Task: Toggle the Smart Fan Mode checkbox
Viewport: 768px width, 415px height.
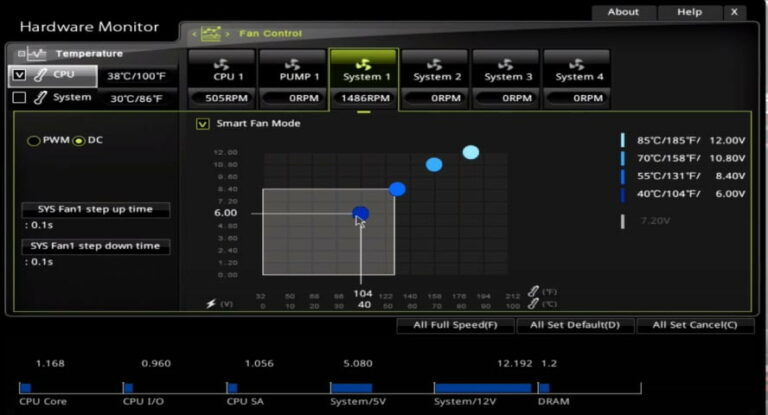Action: click(203, 124)
